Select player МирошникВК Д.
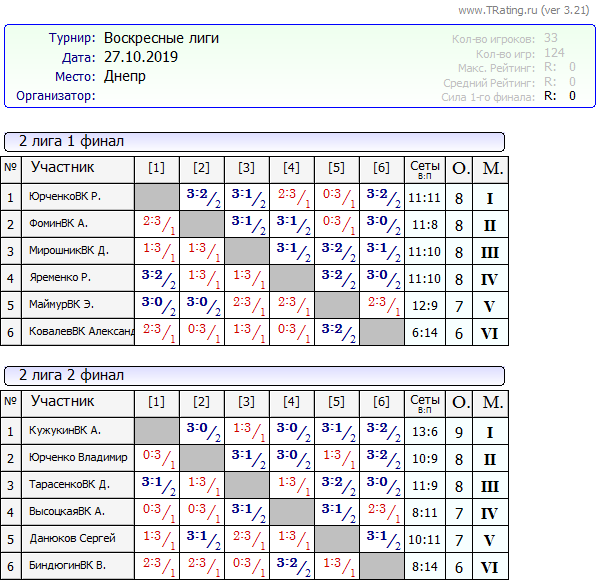Screen dimensions: 600x580 point(69,251)
